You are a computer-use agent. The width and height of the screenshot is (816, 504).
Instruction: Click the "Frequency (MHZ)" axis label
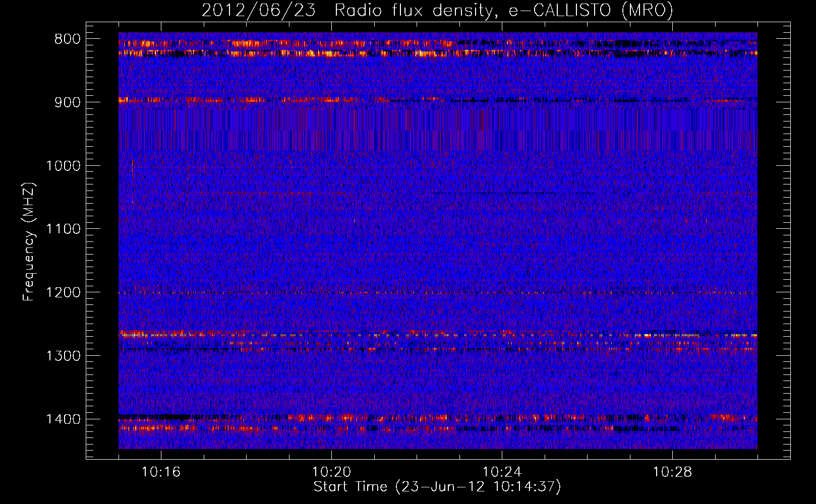click(x=29, y=242)
